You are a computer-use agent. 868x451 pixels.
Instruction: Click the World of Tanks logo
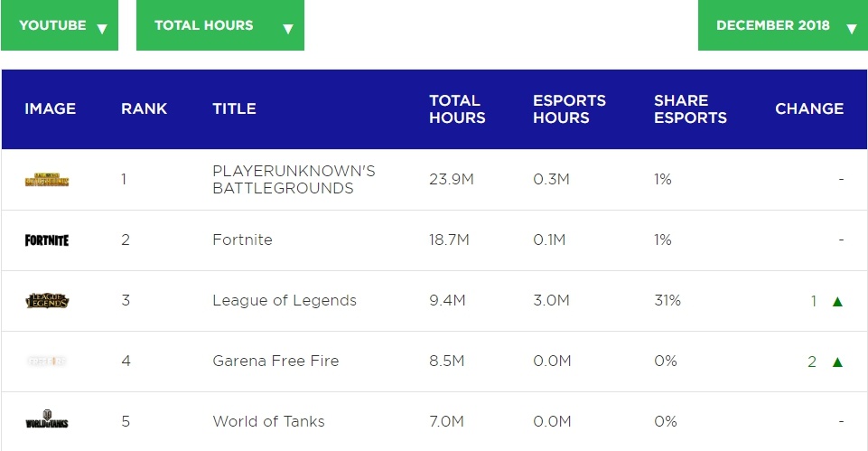click(x=47, y=422)
